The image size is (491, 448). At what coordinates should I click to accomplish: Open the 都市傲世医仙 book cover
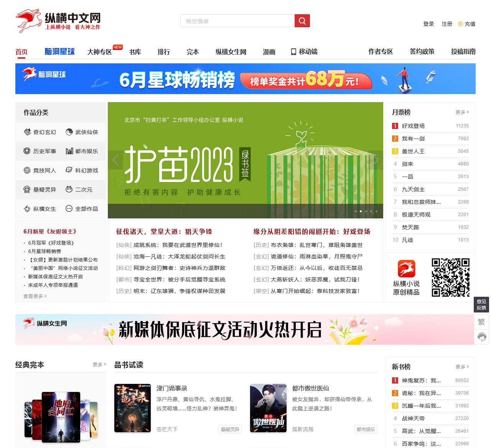pos(268,408)
